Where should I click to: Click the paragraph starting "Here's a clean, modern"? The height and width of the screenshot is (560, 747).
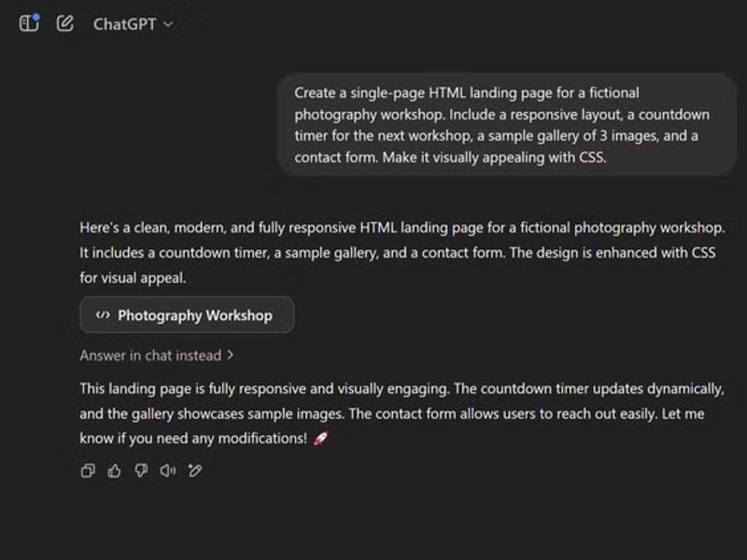pyautogui.click(x=402, y=252)
